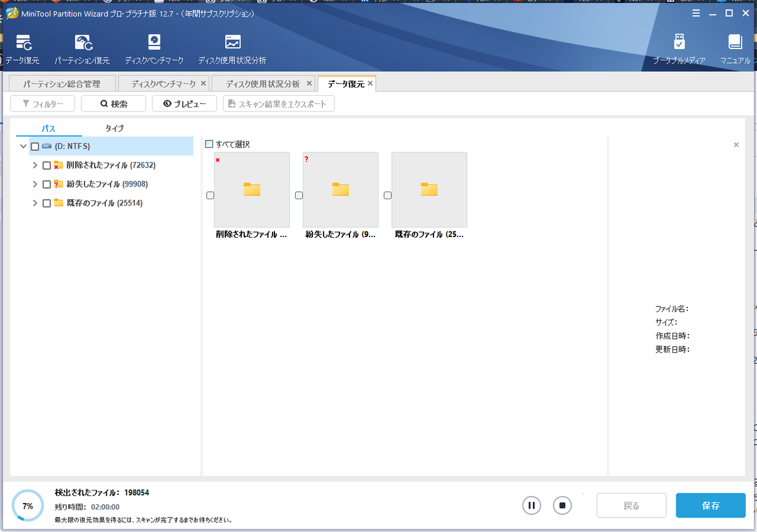Open ディスク使用状況分析 from the top toolbar

[232, 50]
